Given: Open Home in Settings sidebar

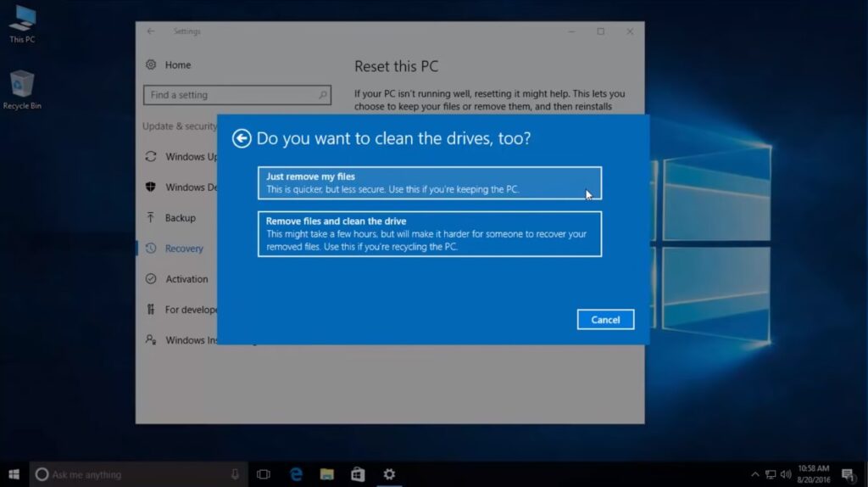Looking at the screenshot, I should 178,64.
